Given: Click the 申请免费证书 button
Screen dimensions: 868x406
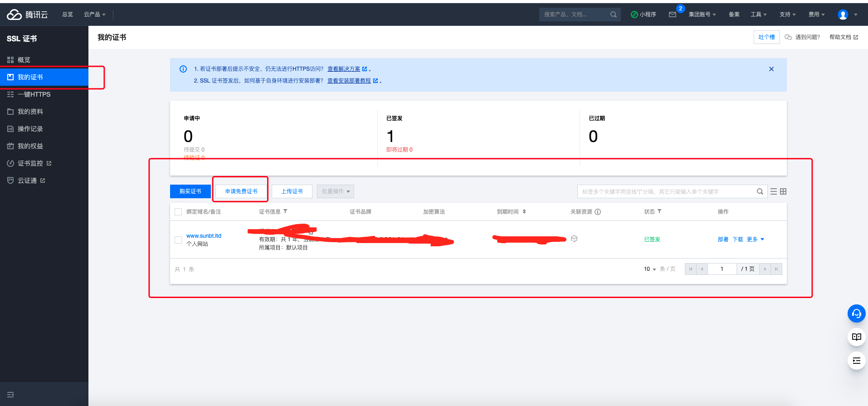Looking at the screenshot, I should [x=241, y=191].
